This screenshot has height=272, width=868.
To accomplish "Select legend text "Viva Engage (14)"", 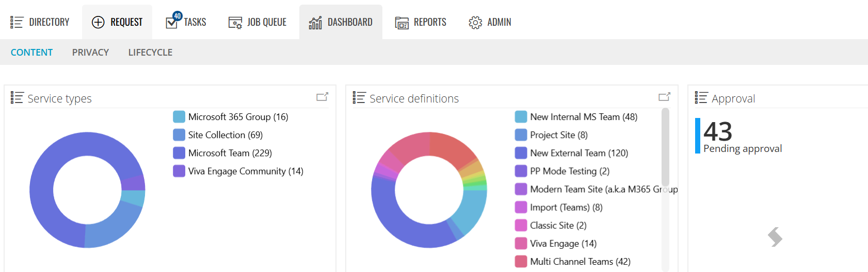I will 563,243.
